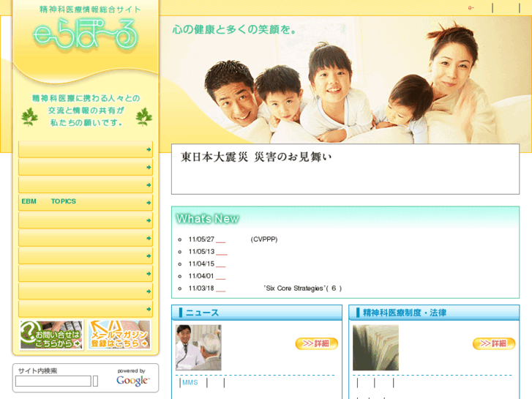This screenshot has width=532, height=399.
Task: Open the メールマガジン登録はこちら banner
Action: click(119, 335)
